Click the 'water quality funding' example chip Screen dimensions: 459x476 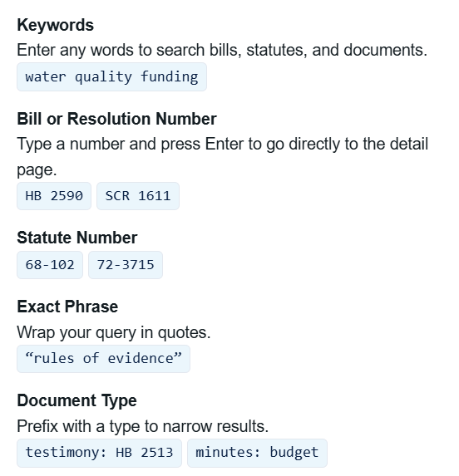[x=111, y=76]
